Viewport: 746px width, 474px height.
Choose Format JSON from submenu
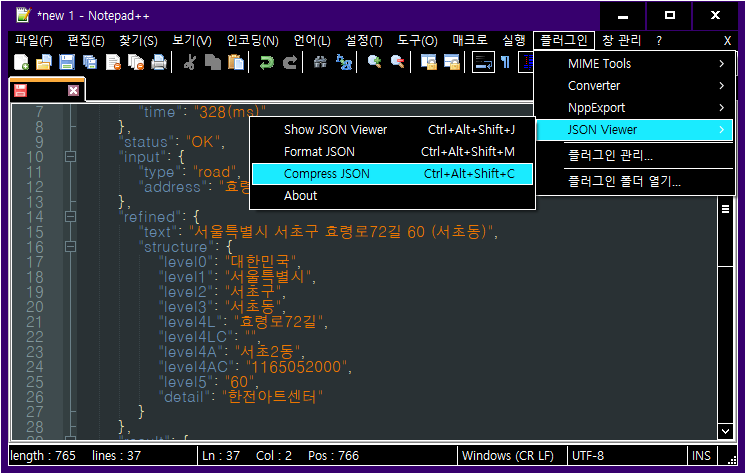tap(392, 151)
